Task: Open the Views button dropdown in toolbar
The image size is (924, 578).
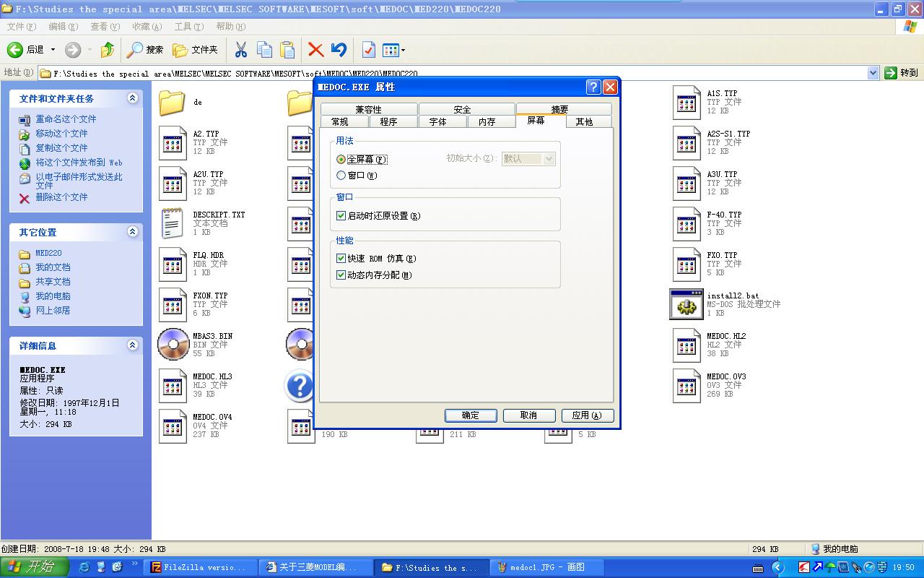Action: click(x=403, y=51)
